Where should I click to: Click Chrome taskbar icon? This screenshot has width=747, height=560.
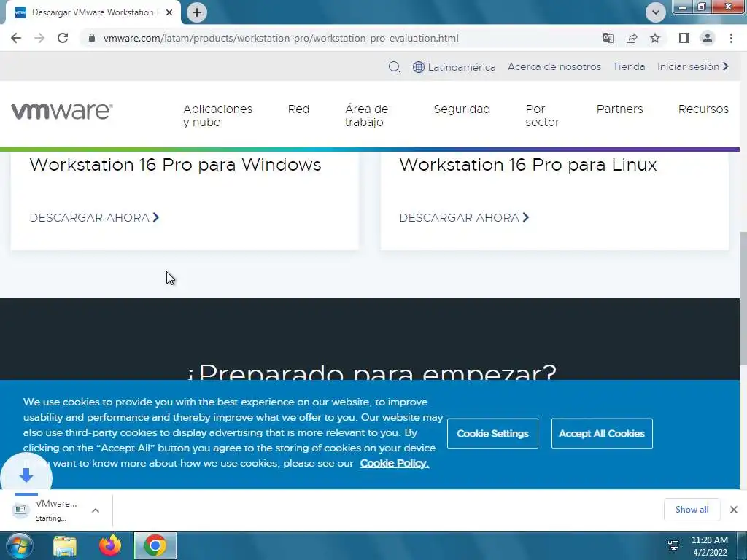tap(155, 545)
